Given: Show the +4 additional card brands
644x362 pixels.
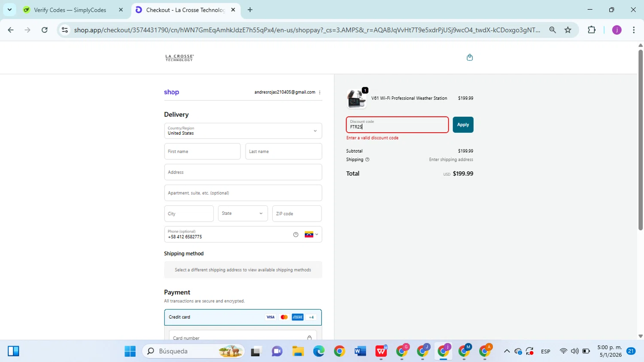Looking at the screenshot, I should coord(311,317).
